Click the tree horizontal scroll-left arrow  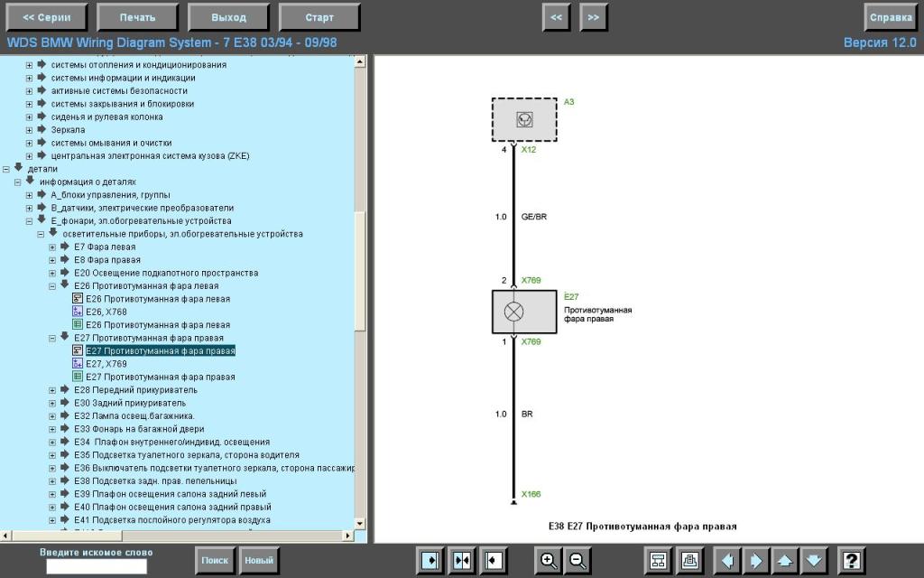[5, 536]
